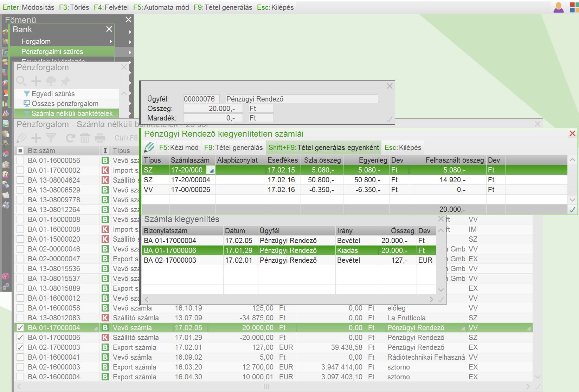Select Egyedi szűrés filter item

(x=53, y=94)
